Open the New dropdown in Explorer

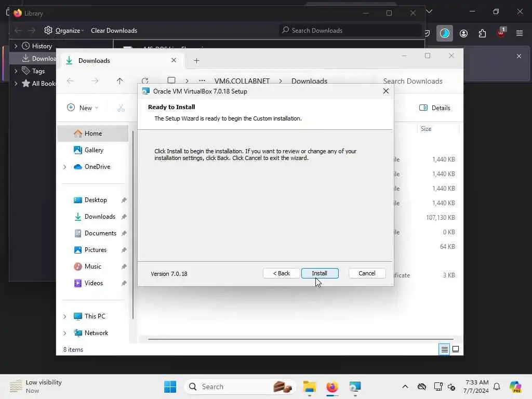click(x=83, y=108)
